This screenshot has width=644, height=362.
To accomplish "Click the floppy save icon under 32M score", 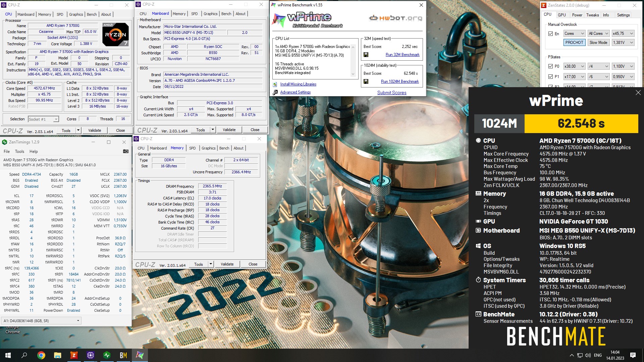I will click(366, 55).
